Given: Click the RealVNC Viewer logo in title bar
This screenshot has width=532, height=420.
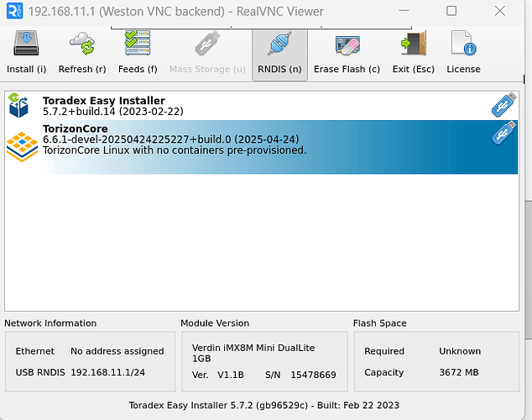Looking at the screenshot, I should tap(14, 11).
